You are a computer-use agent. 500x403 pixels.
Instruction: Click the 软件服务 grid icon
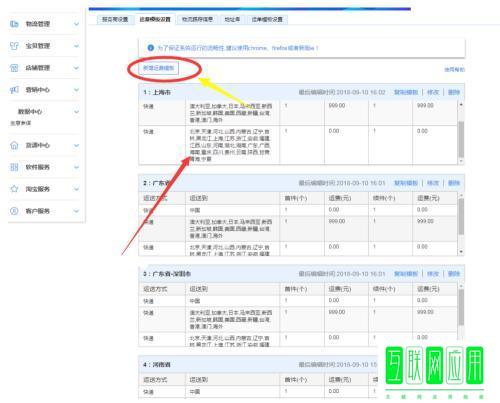[14, 167]
